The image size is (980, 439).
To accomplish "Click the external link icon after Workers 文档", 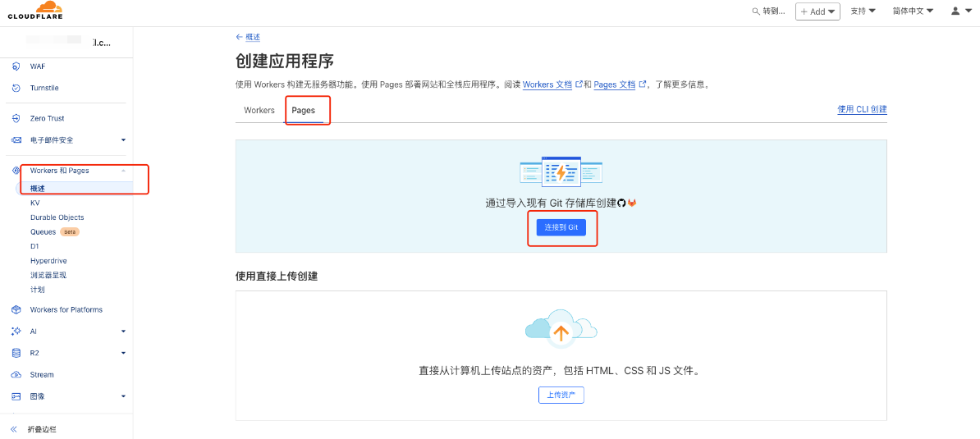I will point(579,84).
